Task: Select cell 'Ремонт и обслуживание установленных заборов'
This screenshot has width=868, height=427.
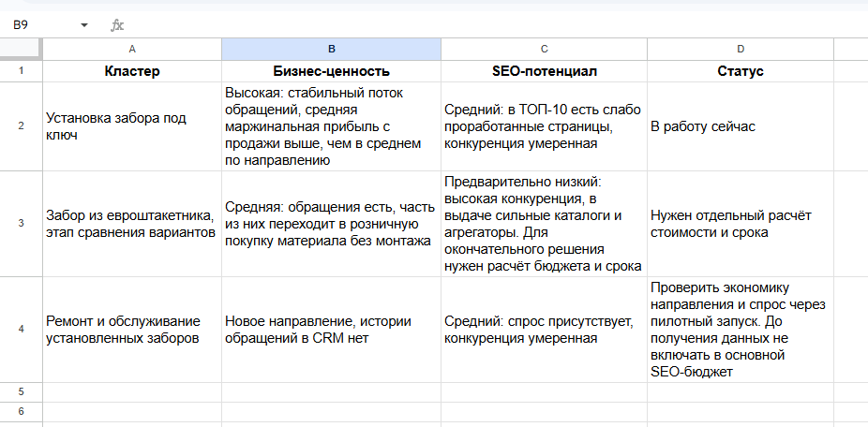Action: pyautogui.click(x=132, y=329)
